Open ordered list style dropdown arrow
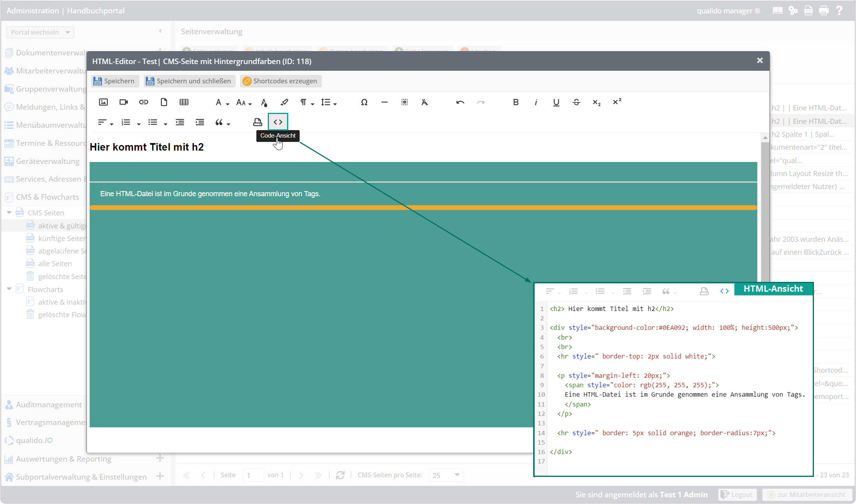The image size is (856, 504). [139, 124]
